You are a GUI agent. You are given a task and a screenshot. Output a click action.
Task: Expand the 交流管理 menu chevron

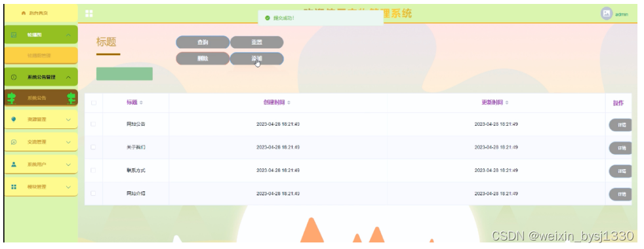pos(68,142)
